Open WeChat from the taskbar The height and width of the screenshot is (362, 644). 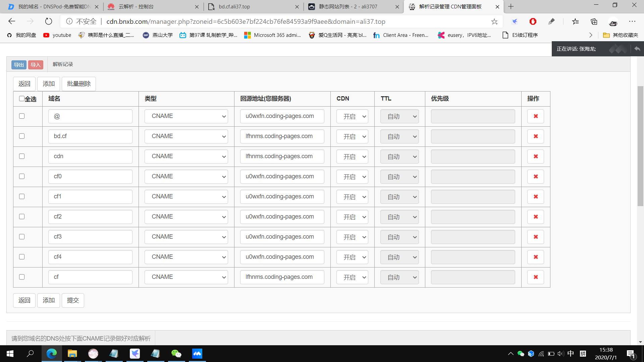(x=176, y=354)
